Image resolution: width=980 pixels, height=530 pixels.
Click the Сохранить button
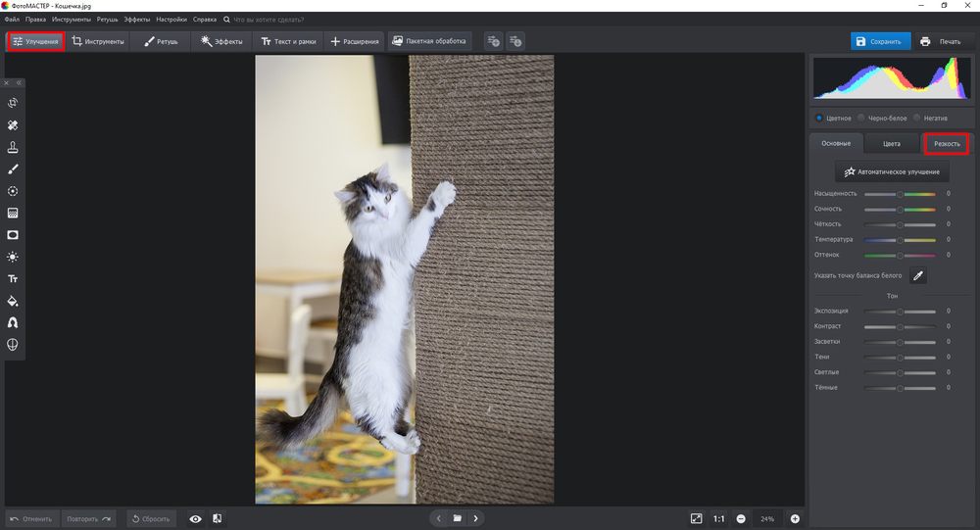click(878, 41)
